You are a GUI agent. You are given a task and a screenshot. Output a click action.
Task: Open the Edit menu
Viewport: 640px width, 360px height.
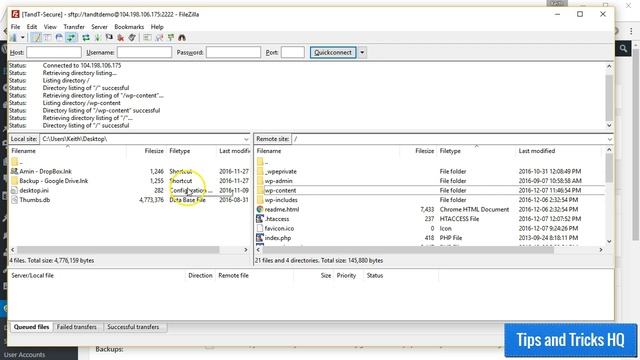(x=32, y=27)
